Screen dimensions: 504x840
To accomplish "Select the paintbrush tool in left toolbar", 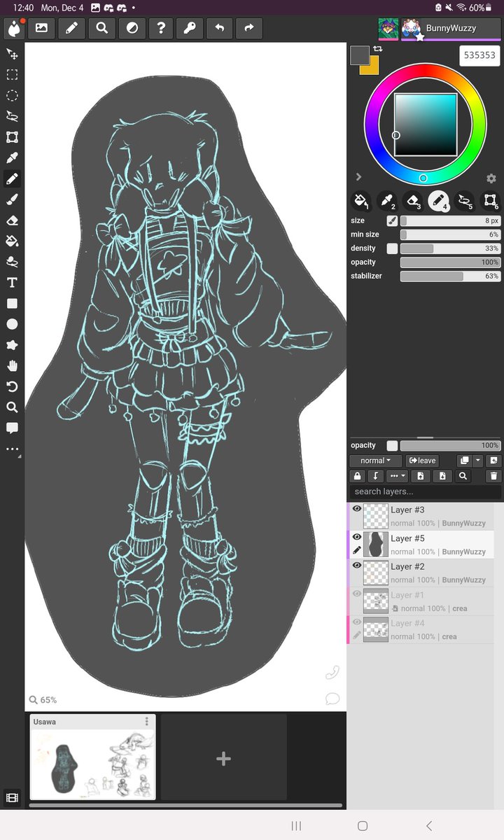I will click(12, 199).
